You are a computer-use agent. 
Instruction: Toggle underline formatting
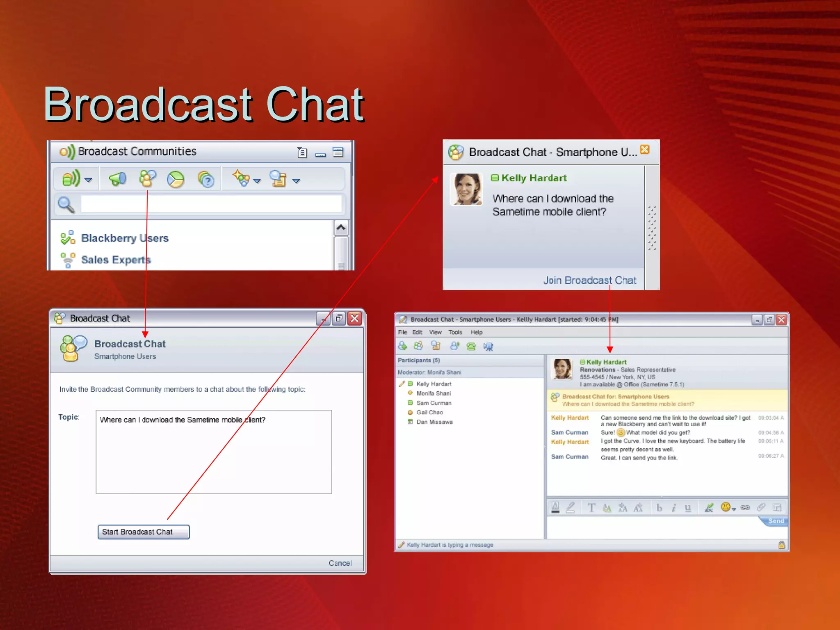[688, 508]
